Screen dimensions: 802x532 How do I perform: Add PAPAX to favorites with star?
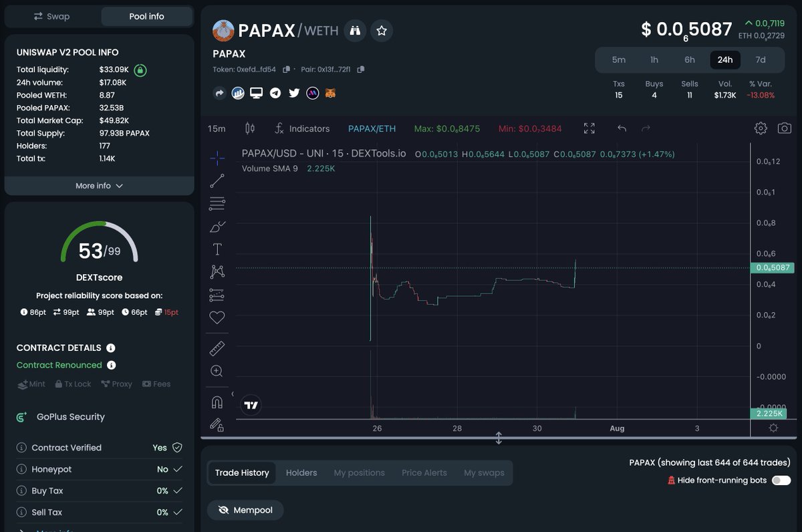[382, 31]
